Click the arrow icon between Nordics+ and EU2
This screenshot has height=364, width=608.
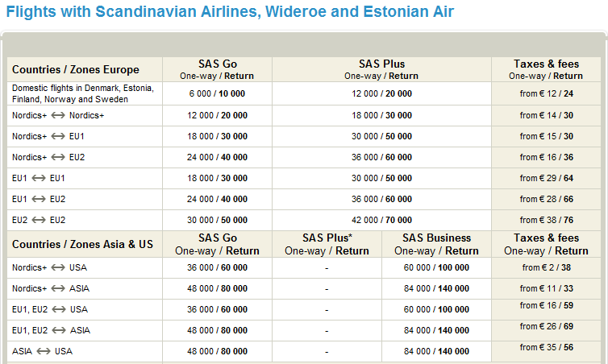(x=57, y=157)
